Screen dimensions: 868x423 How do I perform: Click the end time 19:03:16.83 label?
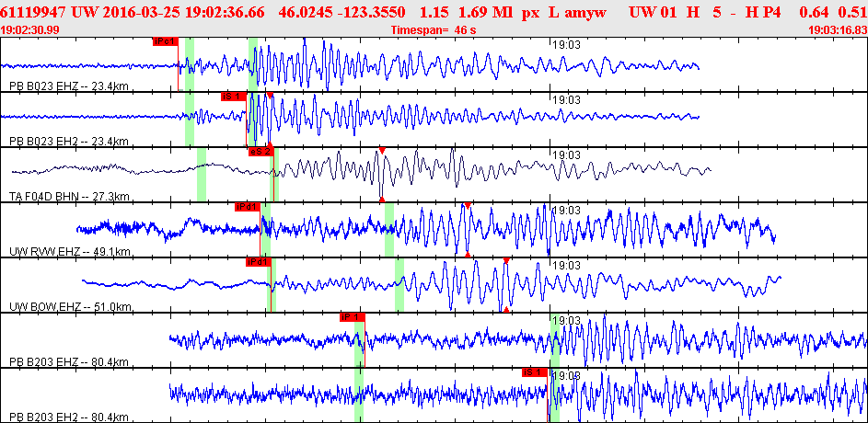[x=837, y=30]
